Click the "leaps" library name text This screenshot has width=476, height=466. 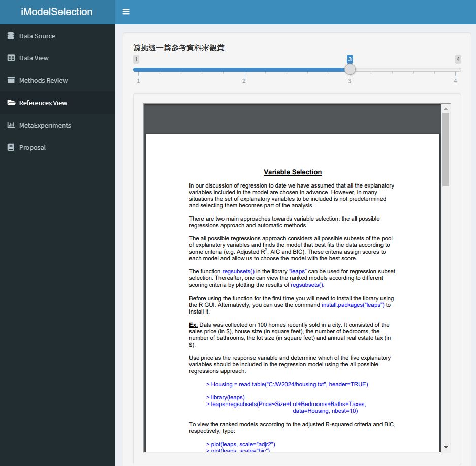[x=298, y=271]
